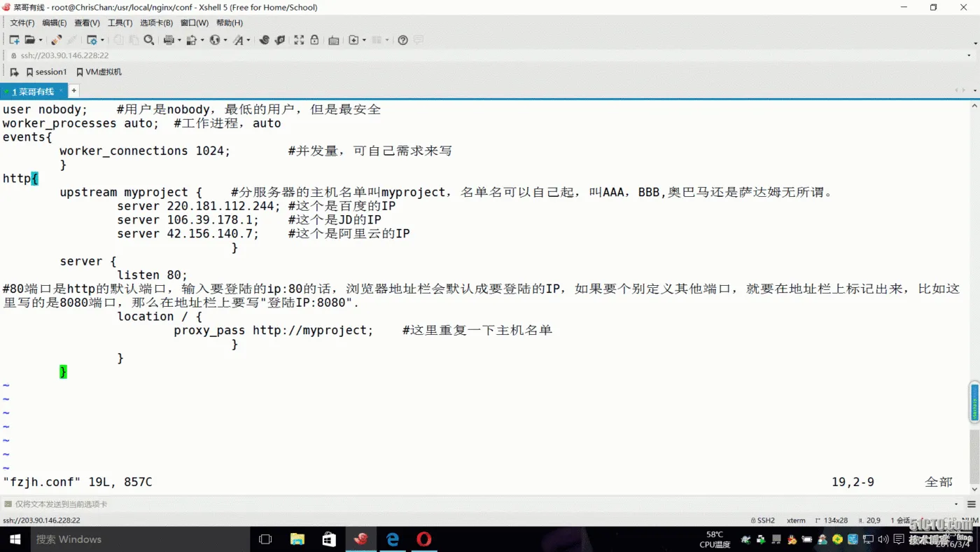This screenshot has height=552, width=980.
Task: Expand the Font icon dropdown arrow
Action: coord(248,40)
